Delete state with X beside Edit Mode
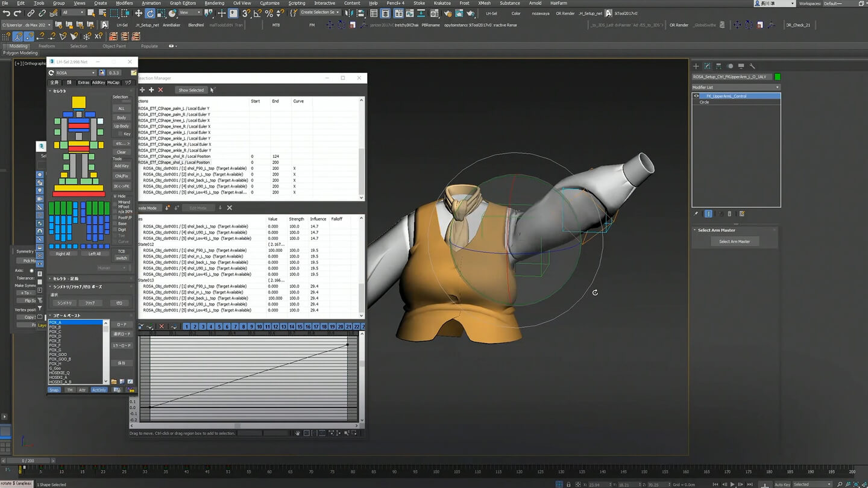868x488 pixels. coord(230,208)
